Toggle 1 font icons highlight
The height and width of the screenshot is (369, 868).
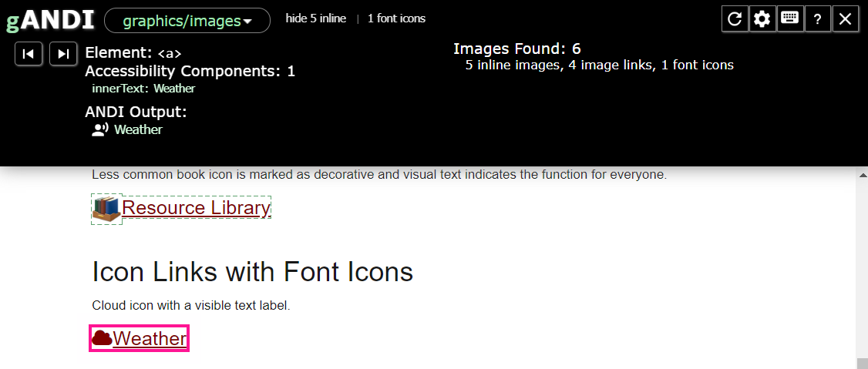tap(396, 18)
